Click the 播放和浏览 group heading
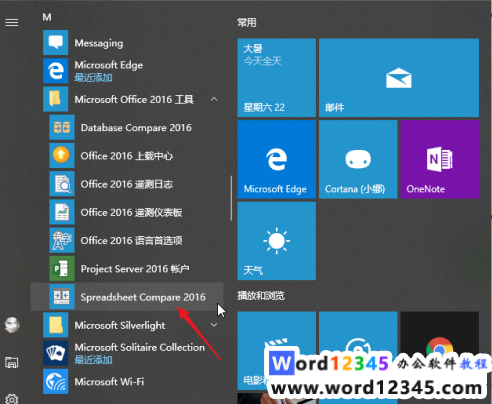 click(261, 296)
